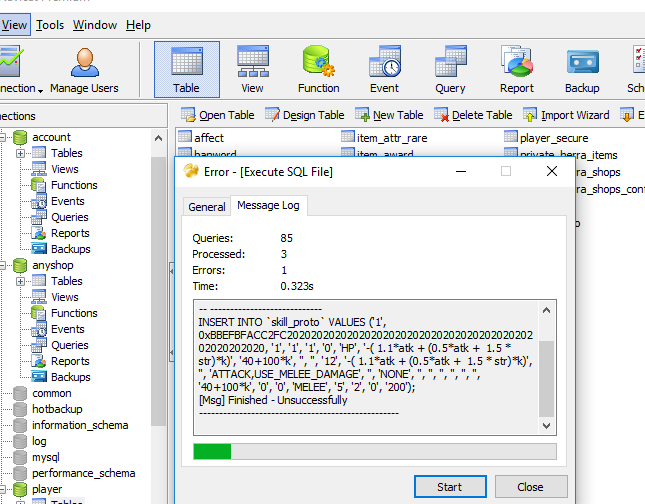Select Events under anyshop database
Screen dimensions: 645x504
[67, 329]
